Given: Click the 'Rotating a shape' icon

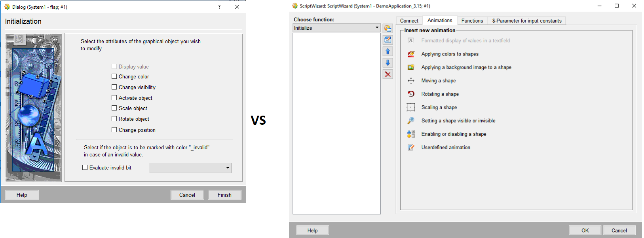Looking at the screenshot, I should click(411, 94).
